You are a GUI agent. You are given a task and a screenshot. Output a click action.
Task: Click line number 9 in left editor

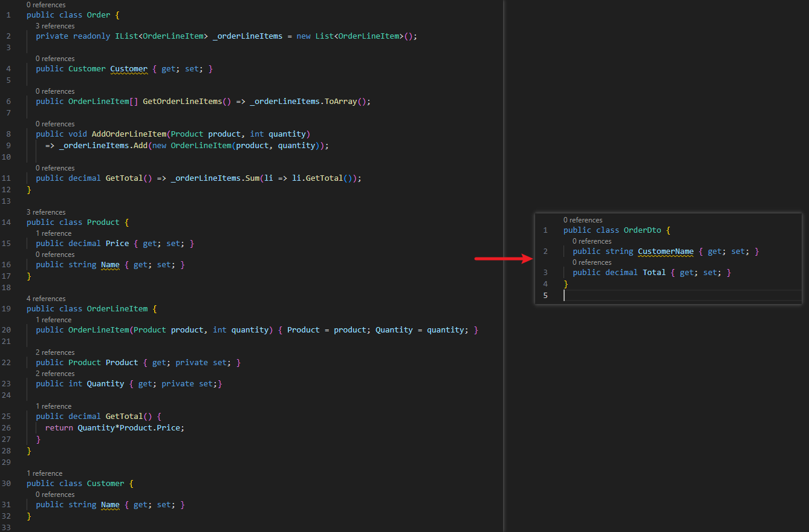[8, 146]
